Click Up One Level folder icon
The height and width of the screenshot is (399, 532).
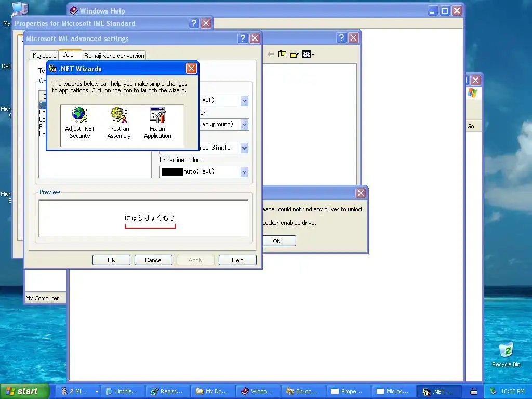pos(282,54)
